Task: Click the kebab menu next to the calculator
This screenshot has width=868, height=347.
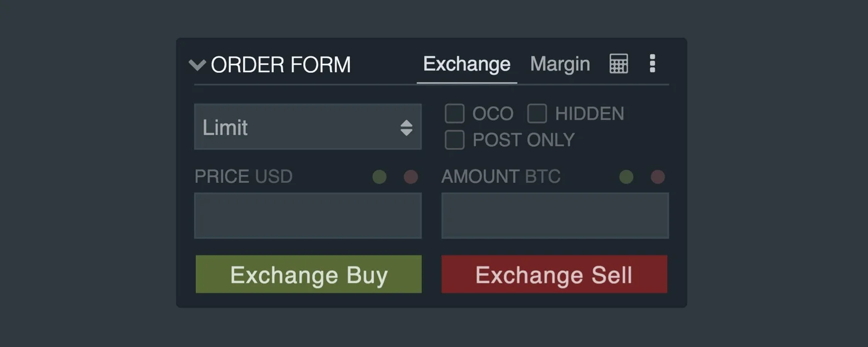Action: [652, 64]
